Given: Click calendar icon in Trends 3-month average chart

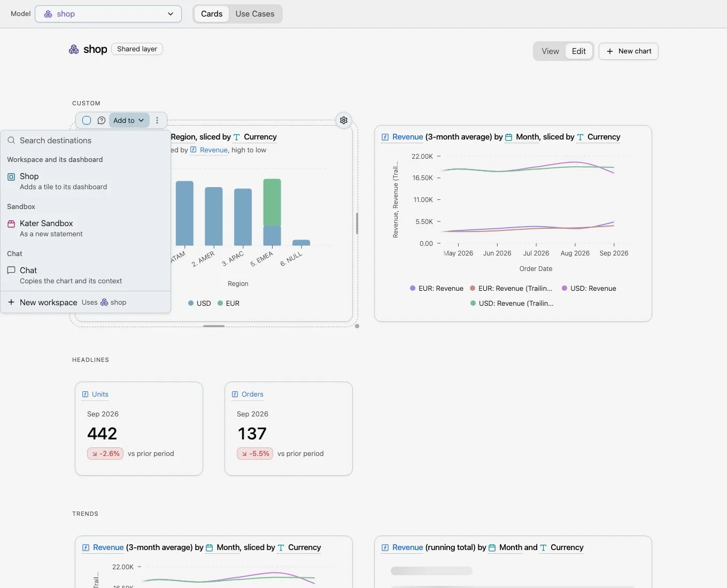Looking at the screenshot, I should [x=210, y=548].
